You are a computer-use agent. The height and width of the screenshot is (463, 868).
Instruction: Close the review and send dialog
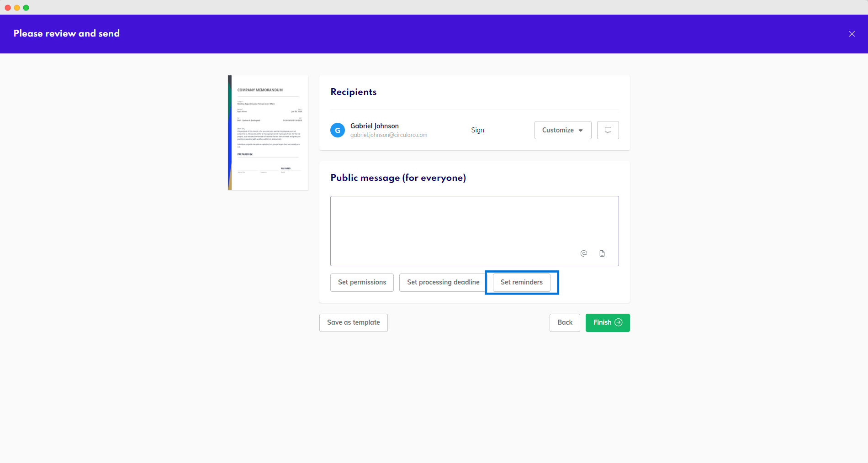(852, 34)
